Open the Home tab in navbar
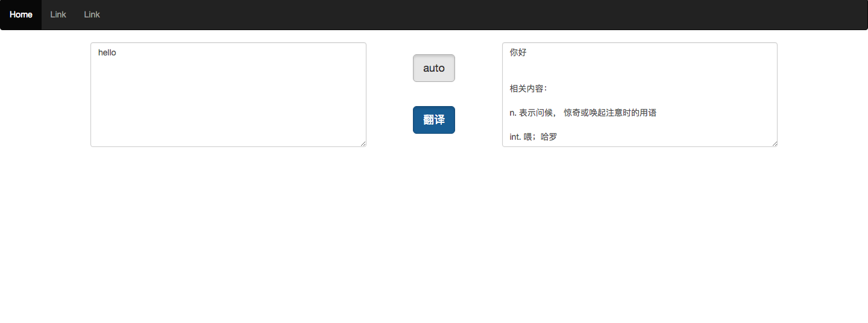The height and width of the screenshot is (323, 868). pos(20,14)
